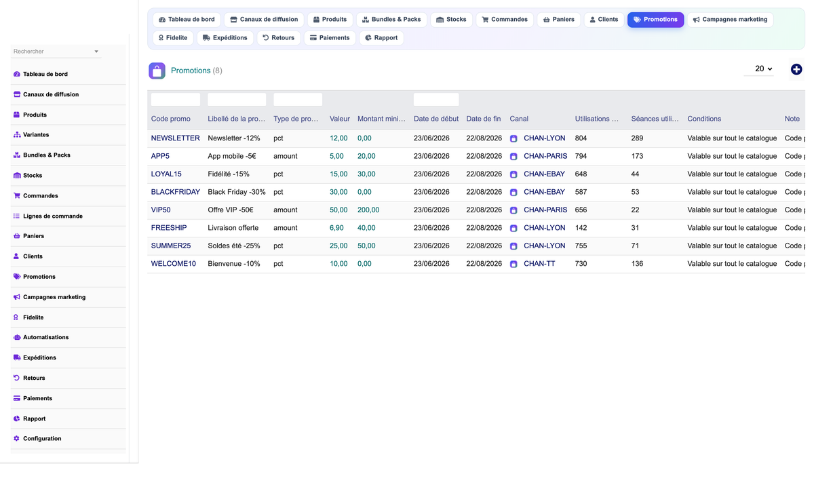Click sidebar Retours undo arrow icon
Viewport: 814px width, 504px height.
click(17, 378)
